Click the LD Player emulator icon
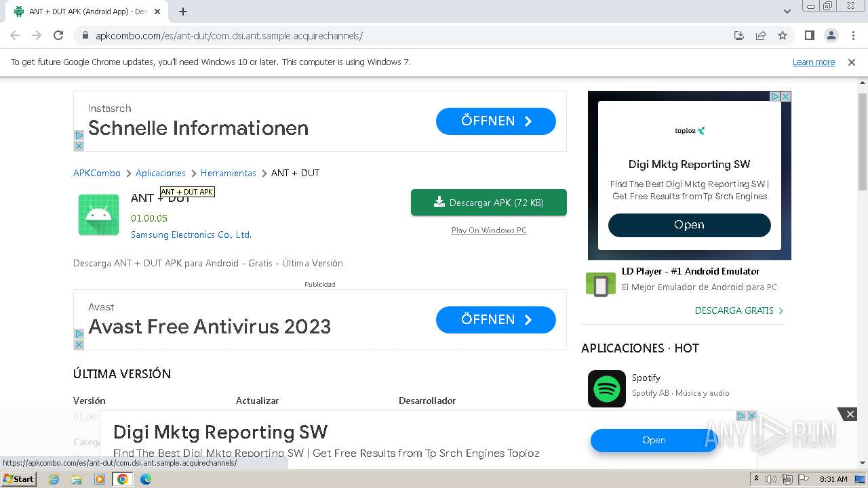Image resolution: width=868 pixels, height=488 pixels. 600,284
